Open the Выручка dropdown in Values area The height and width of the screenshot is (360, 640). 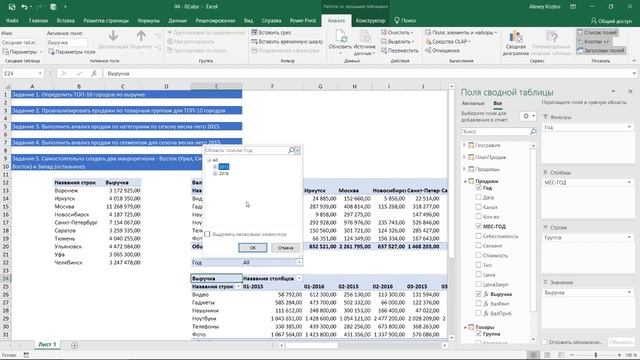click(x=629, y=293)
